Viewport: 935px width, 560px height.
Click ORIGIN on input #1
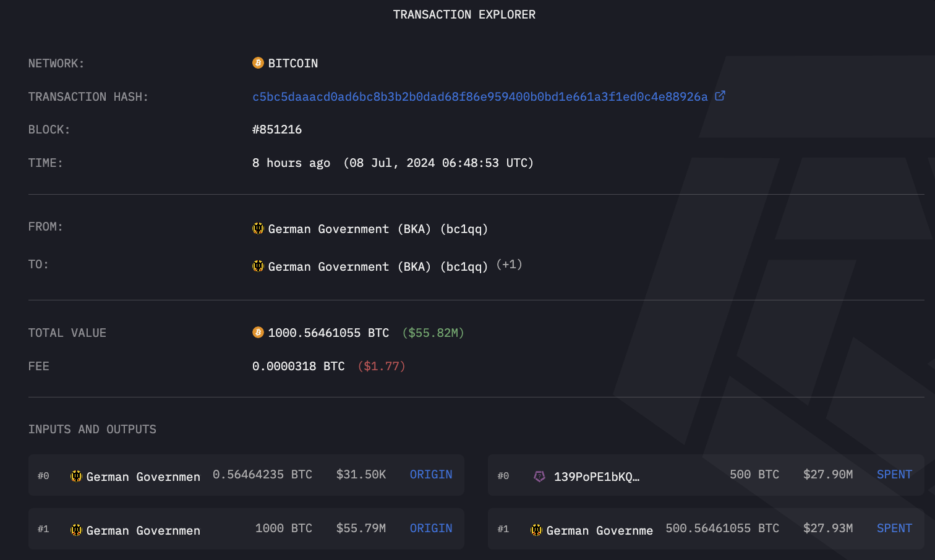pos(431,528)
